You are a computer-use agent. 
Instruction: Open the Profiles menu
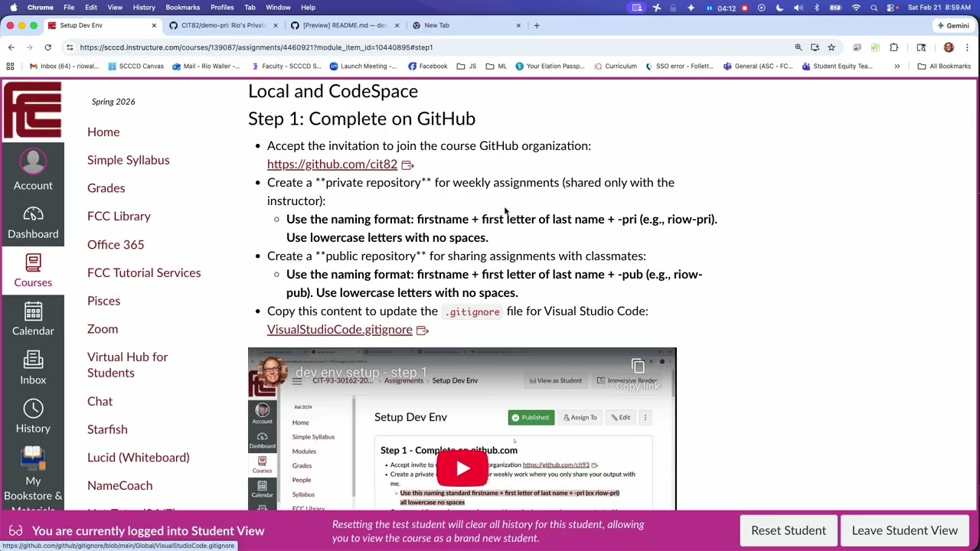click(222, 8)
